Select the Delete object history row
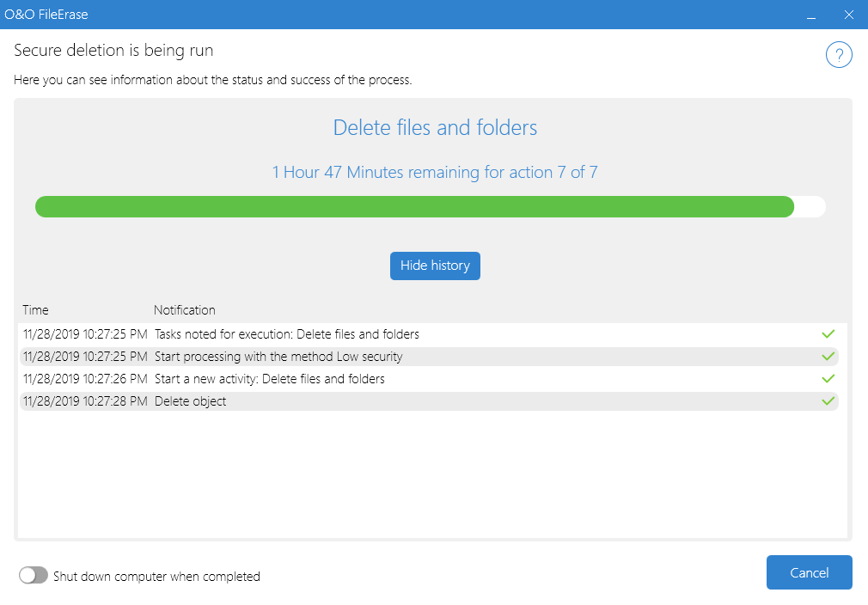868x605 pixels. [191, 400]
